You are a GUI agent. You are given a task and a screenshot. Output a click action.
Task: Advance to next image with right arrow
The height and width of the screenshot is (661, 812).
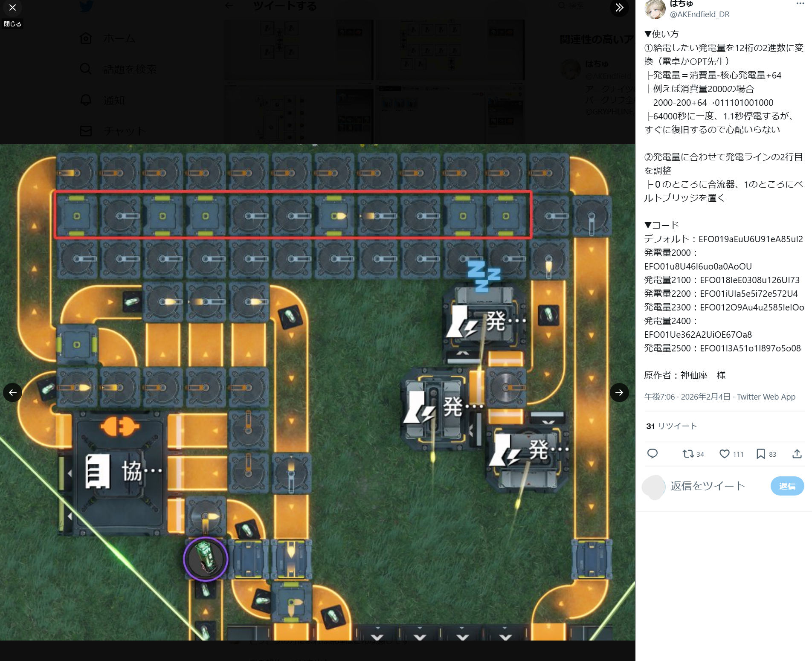click(x=619, y=392)
